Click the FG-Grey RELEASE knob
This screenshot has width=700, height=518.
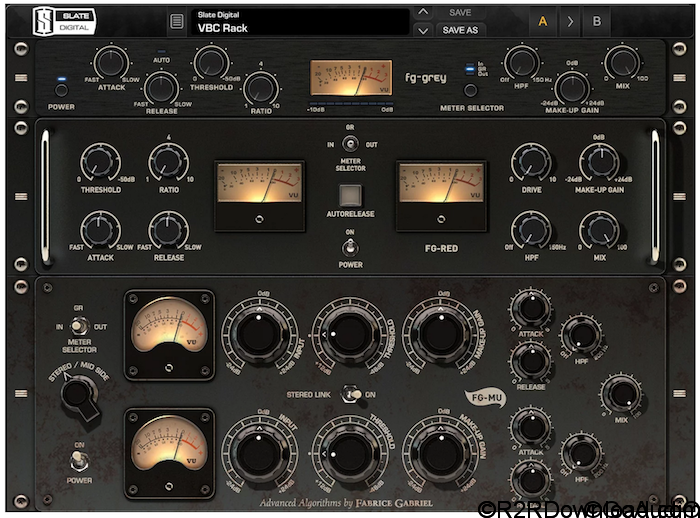[161, 88]
